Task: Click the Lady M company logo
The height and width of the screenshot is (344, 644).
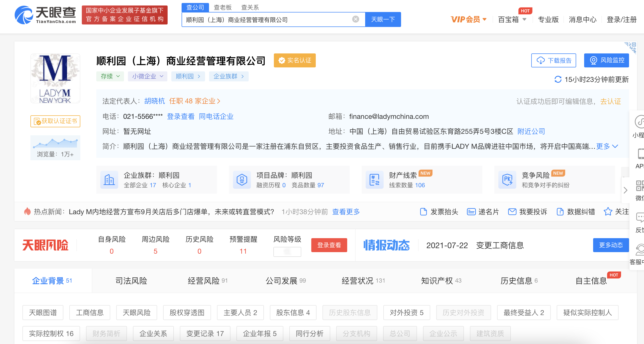Action: [x=55, y=78]
